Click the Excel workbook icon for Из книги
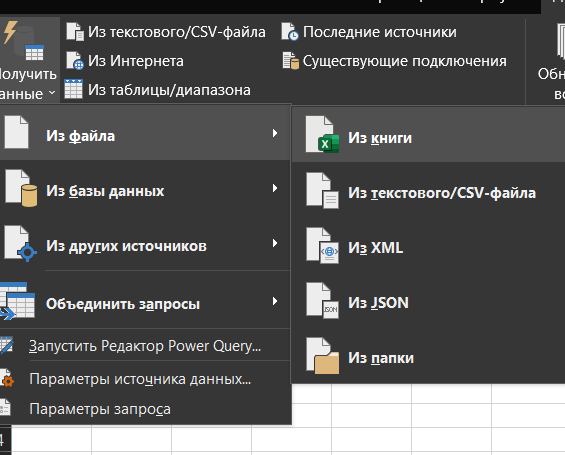This screenshot has width=565, height=455. pos(322,134)
